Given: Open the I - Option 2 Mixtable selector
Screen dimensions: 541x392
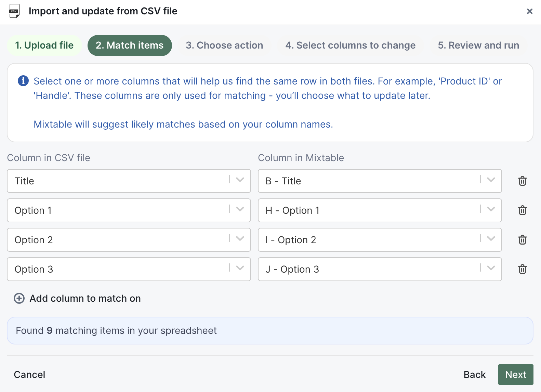Looking at the screenshot, I should (x=491, y=240).
